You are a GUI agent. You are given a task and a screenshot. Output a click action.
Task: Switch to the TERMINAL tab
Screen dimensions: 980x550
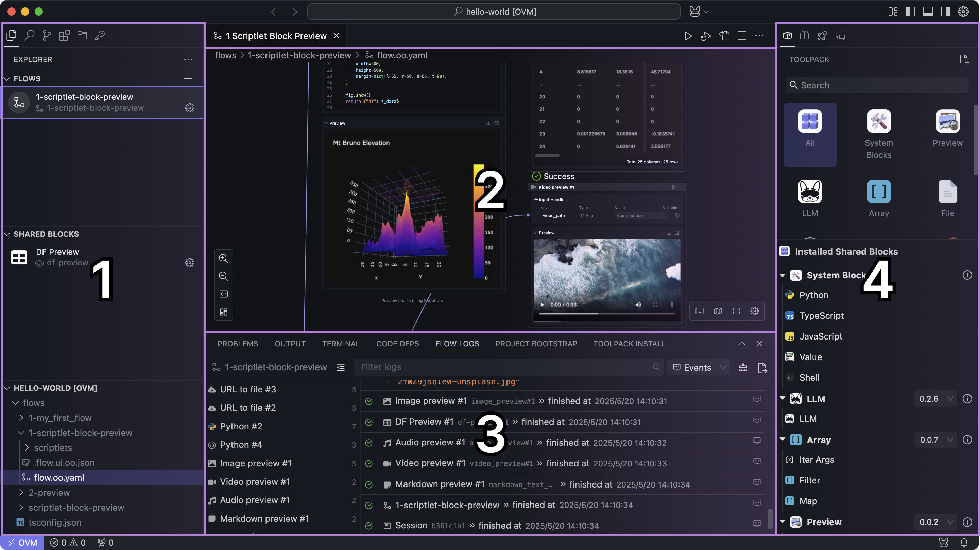pyautogui.click(x=341, y=344)
